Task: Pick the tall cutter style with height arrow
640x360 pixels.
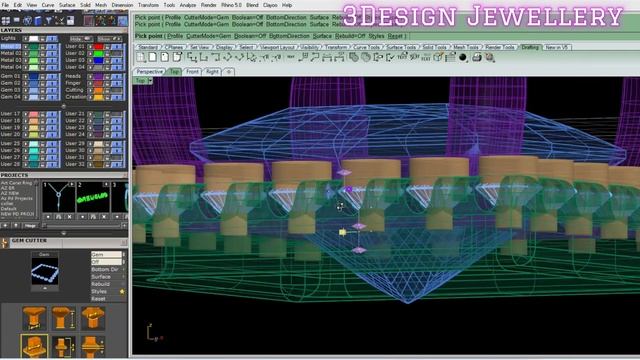Action: [x=63, y=318]
